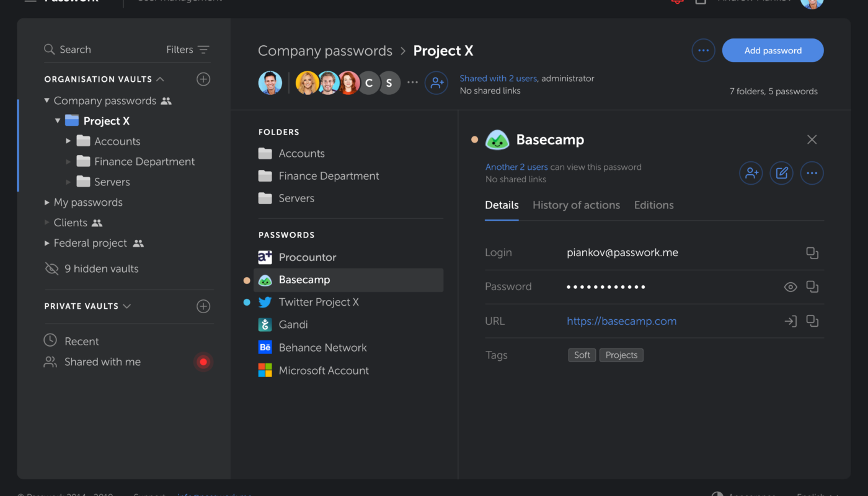Select Microsoft Account password entry
Viewport: 868px width, 496px height.
point(348,371)
